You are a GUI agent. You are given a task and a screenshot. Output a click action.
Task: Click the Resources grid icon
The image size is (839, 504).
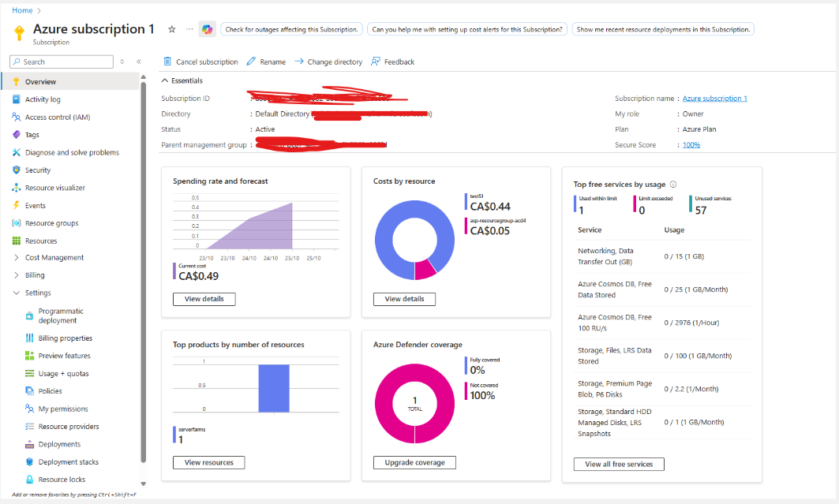tap(17, 241)
